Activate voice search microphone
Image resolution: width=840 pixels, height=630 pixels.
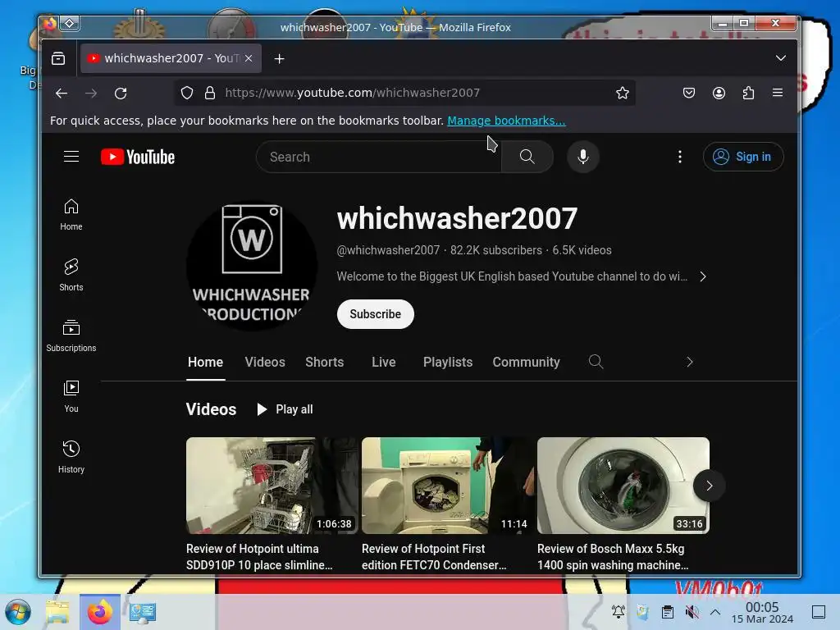[x=583, y=157]
